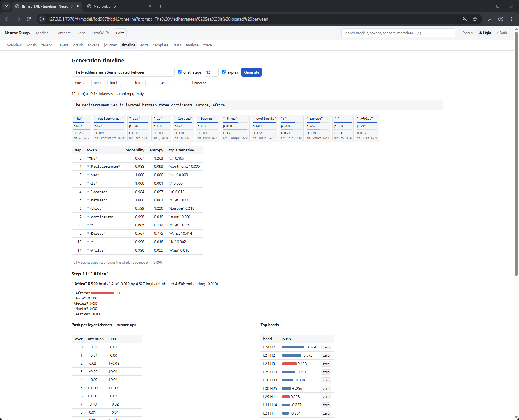Open a new browser tab with plus icon

[x=160, y=6]
